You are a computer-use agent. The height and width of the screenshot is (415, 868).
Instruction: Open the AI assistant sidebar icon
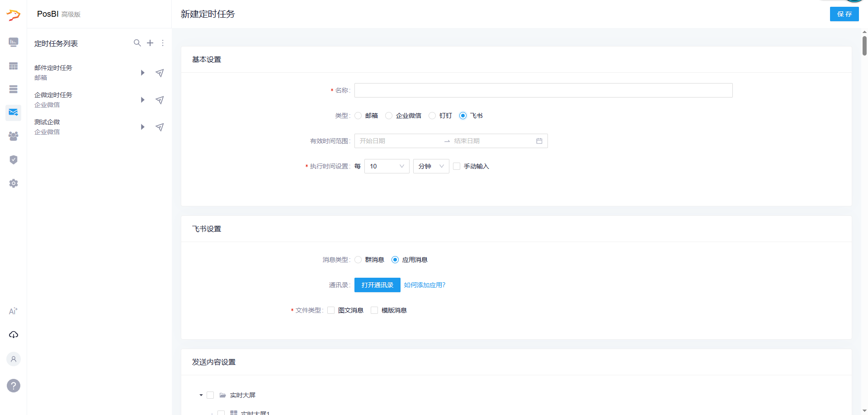13,311
